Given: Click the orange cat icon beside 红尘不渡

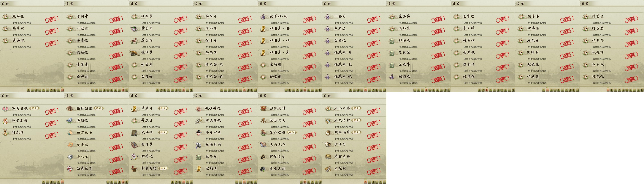Looking at the screenshot, I should [5, 121].
